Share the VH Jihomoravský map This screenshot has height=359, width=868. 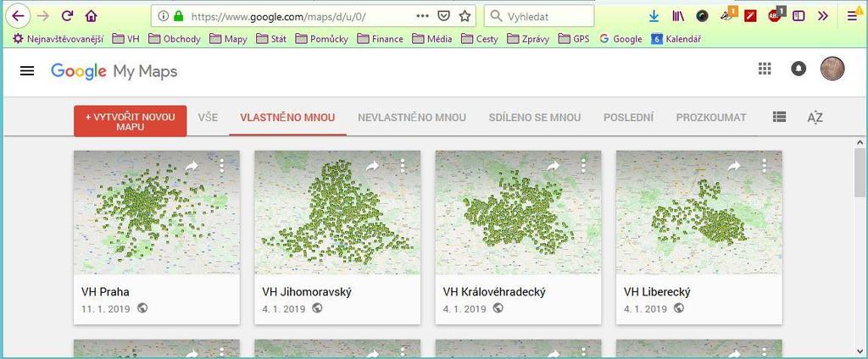pyautogui.click(x=372, y=165)
